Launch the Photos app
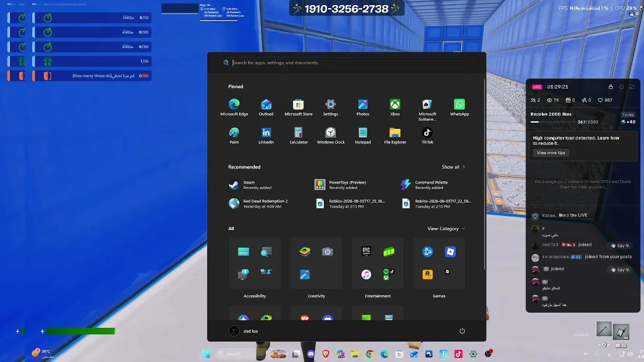 coord(363,107)
